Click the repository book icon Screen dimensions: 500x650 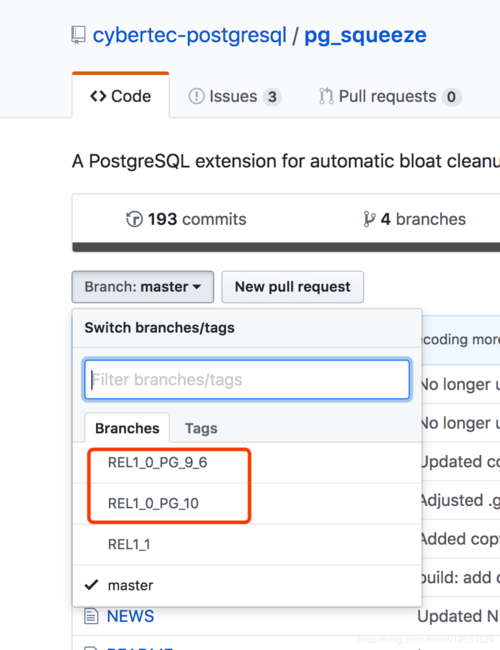coord(78,35)
